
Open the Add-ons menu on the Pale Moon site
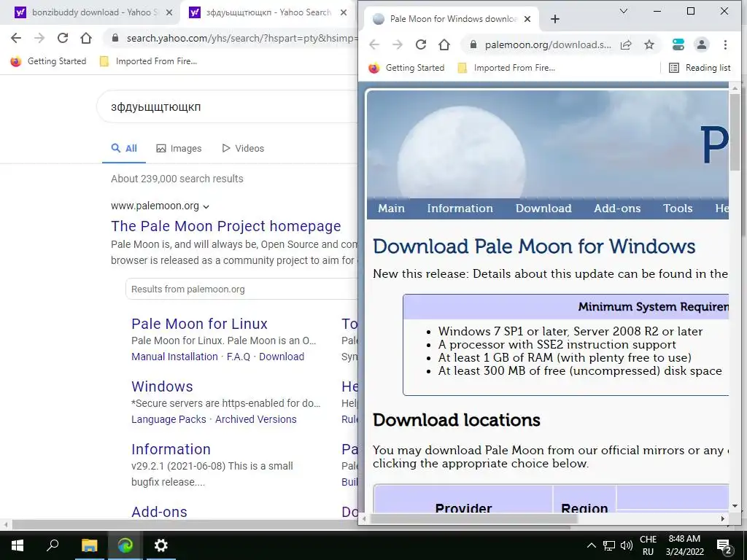pyautogui.click(x=617, y=208)
